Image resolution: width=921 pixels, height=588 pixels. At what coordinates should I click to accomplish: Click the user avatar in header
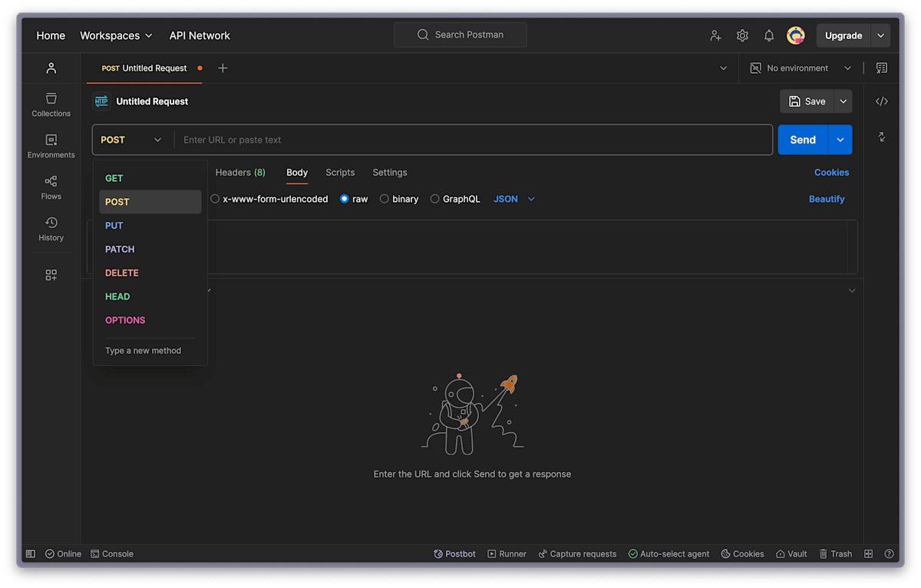click(x=796, y=35)
